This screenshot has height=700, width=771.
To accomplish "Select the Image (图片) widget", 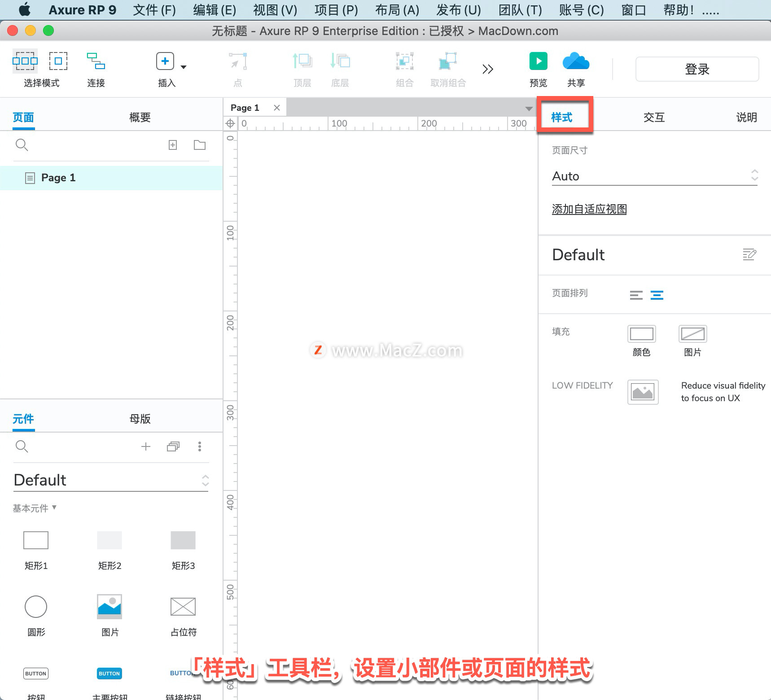I will coord(110,607).
